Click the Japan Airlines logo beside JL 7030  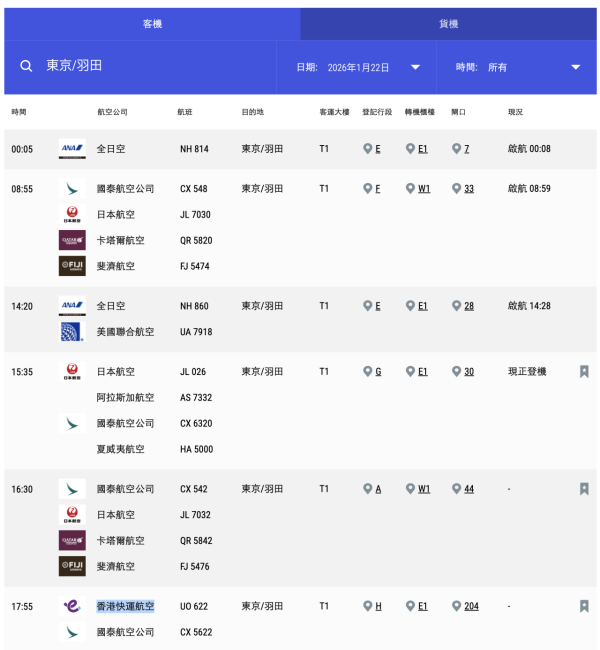click(72, 215)
